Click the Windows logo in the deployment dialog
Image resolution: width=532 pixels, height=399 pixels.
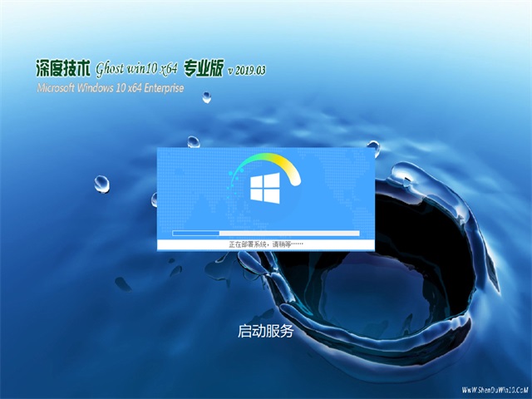point(265,188)
